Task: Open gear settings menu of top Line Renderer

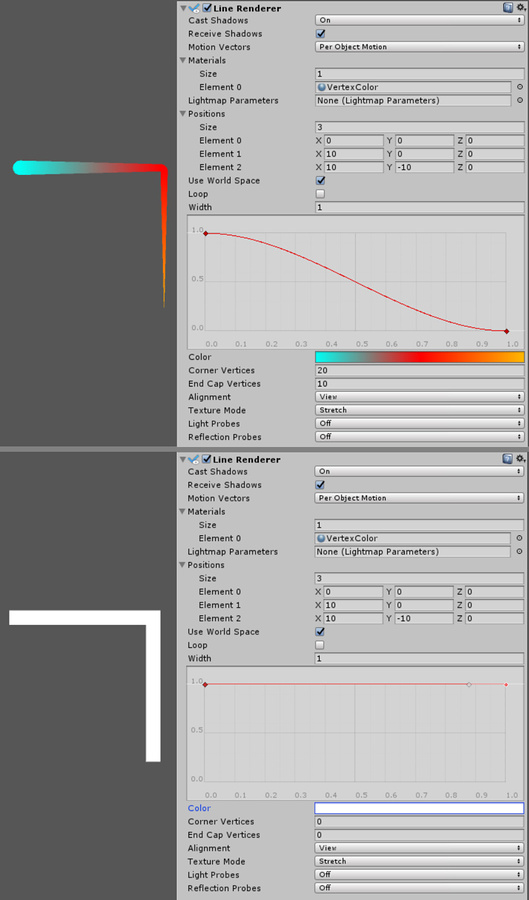Action: point(520,7)
